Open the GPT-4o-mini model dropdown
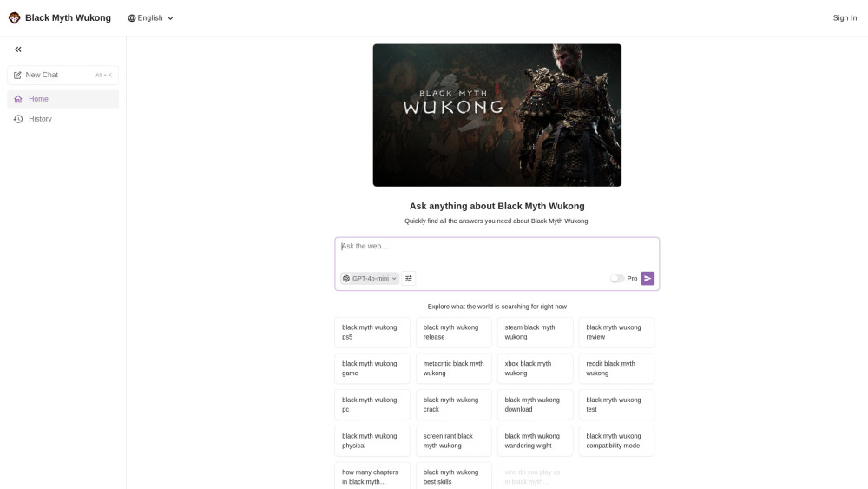The width and height of the screenshot is (868, 489). click(370, 279)
